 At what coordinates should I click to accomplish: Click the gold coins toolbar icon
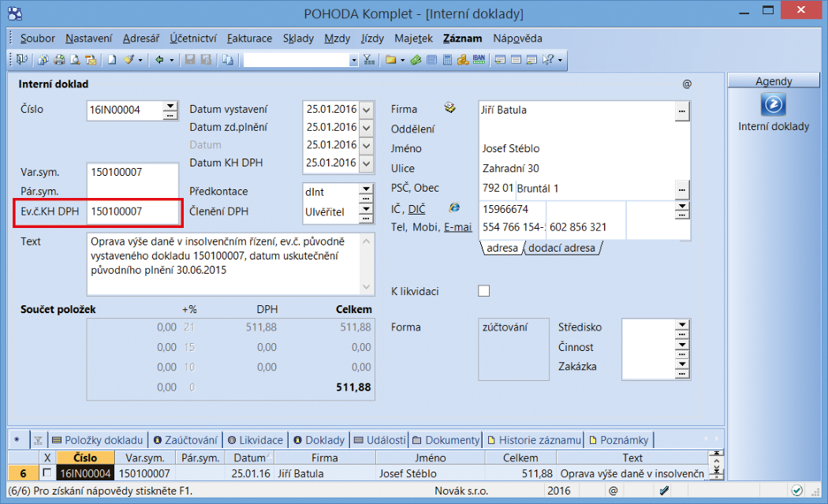click(463, 60)
